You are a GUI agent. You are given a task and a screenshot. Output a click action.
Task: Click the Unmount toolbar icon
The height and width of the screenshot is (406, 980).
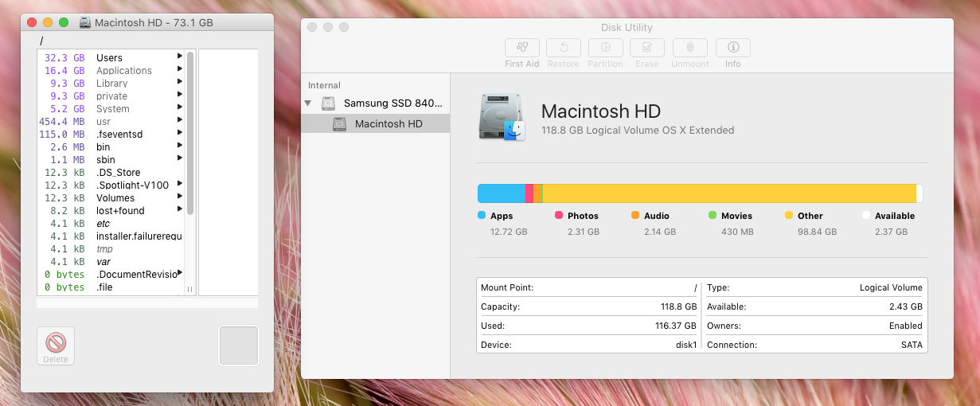click(690, 48)
